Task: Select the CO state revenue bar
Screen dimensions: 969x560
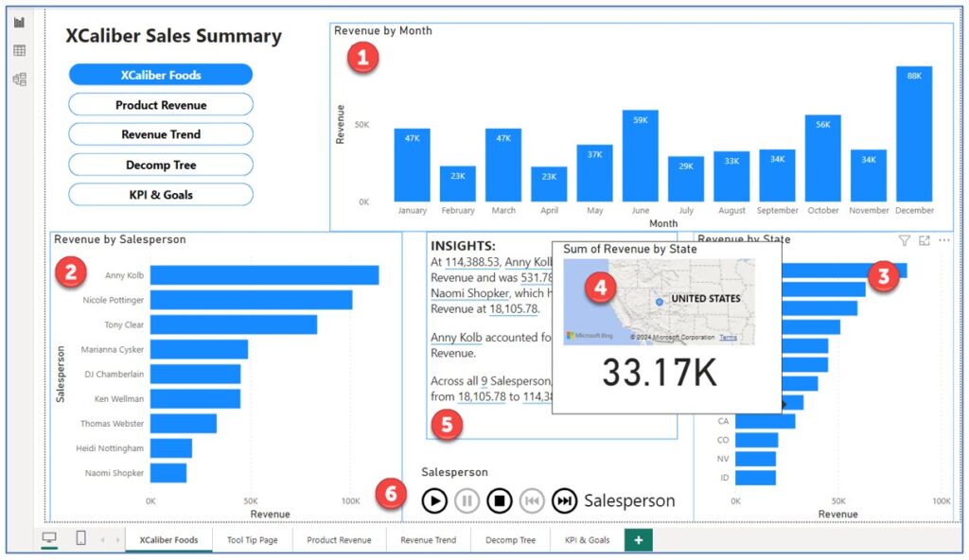Action: tap(756, 440)
